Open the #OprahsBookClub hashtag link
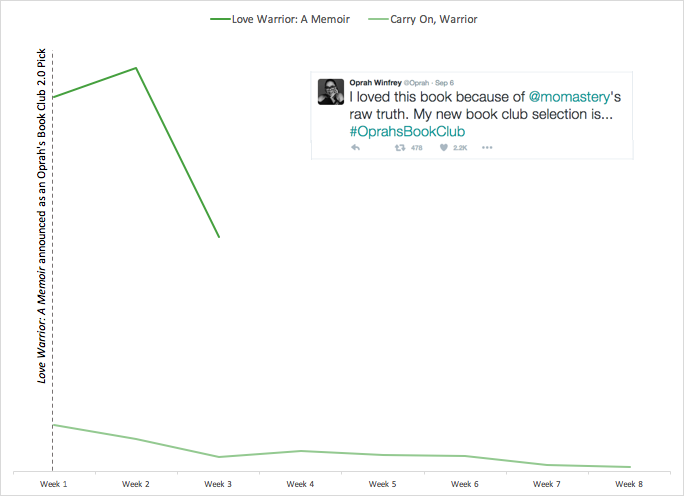 [407, 131]
